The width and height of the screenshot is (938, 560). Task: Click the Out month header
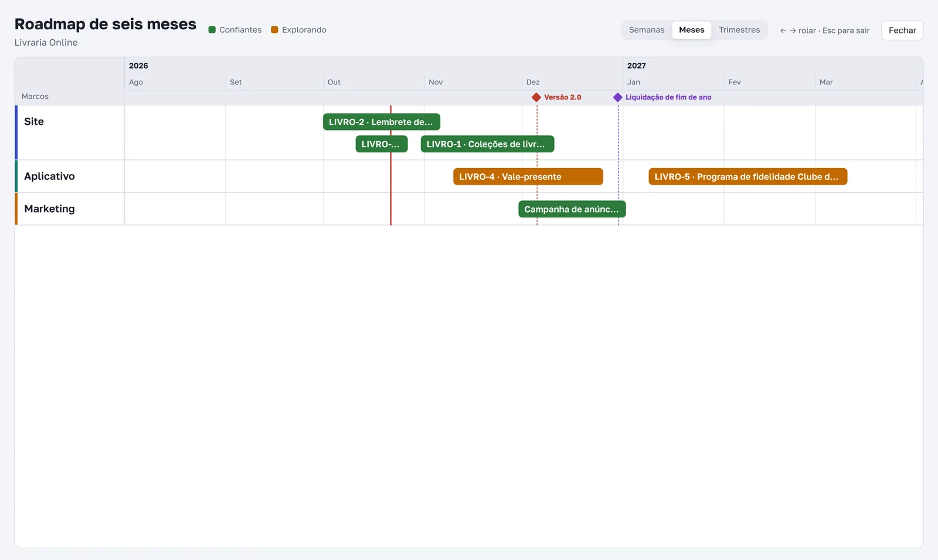334,82
